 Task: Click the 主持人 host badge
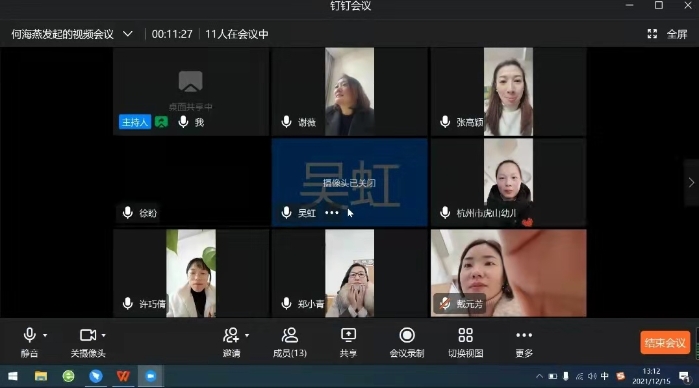point(135,122)
